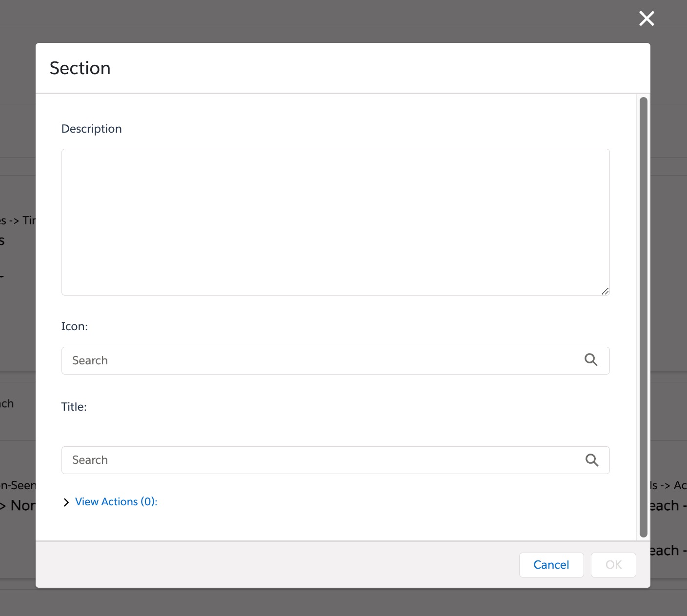This screenshot has height=616, width=687.
Task: Expand the View Actions chevron arrow
Action: [x=66, y=502]
